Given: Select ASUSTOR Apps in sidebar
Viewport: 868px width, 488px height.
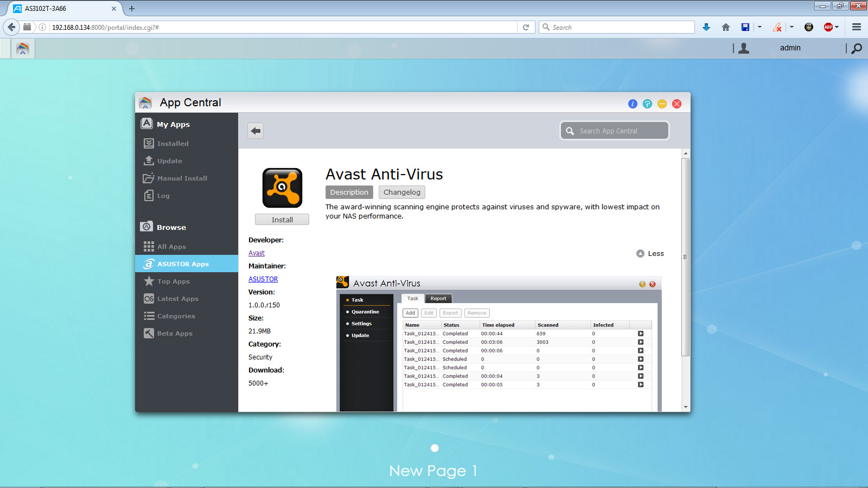Looking at the screenshot, I should (x=187, y=264).
